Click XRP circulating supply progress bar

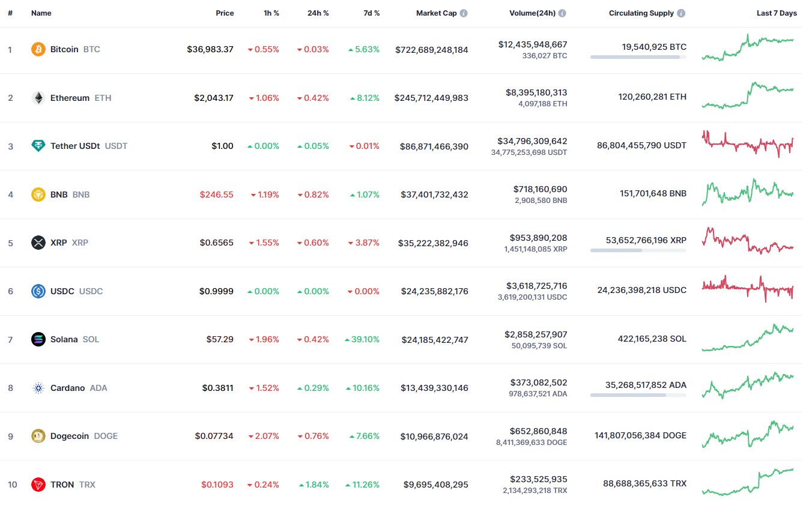click(638, 250)
